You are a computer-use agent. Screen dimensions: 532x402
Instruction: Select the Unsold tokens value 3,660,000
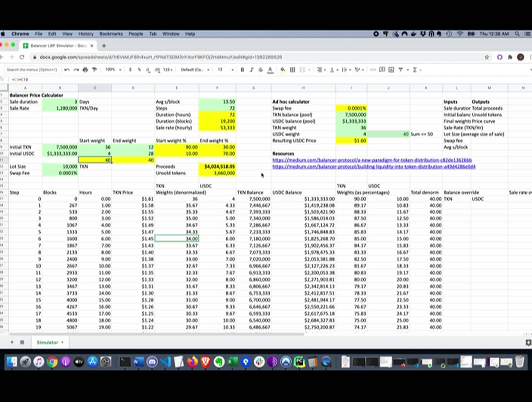click(x=217, y=173)
